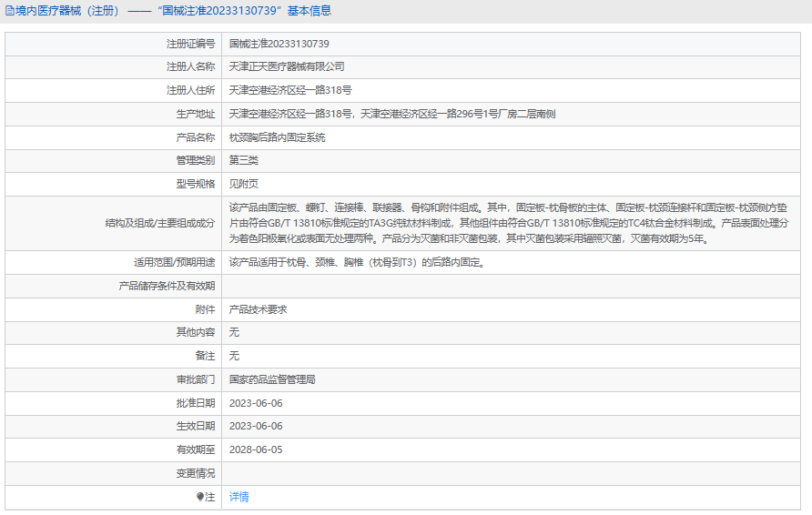
Task: Click the 有效期至 date 2028-06-05
Action: tap(256, 449)
